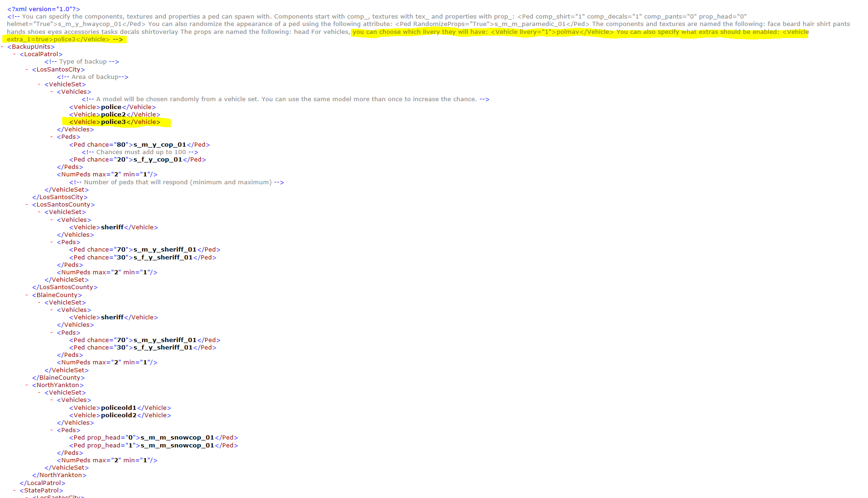Click the NumPeds line under LosSantosCity
Viewport: 868px width, 498px height.
[107, 175]
